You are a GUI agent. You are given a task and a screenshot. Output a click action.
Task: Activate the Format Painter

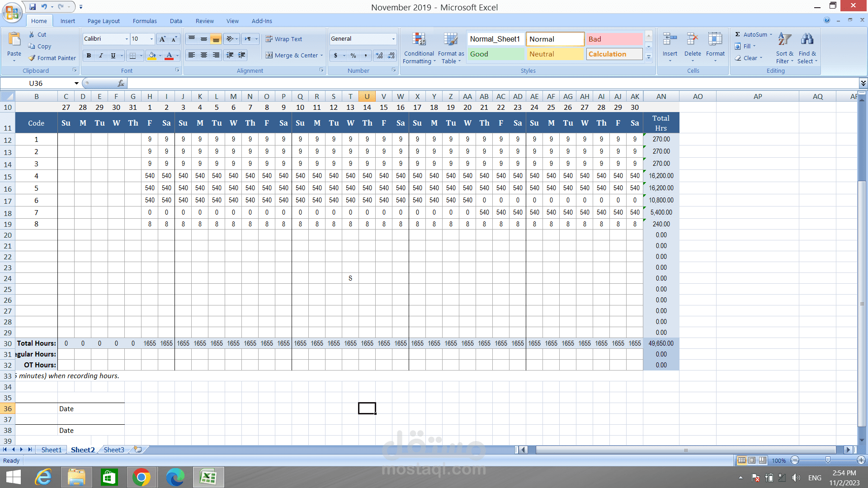(52, 58)
